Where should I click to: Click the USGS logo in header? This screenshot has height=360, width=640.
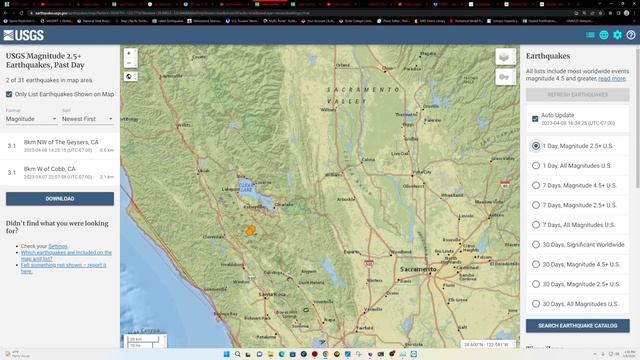(x=24, y=36)
